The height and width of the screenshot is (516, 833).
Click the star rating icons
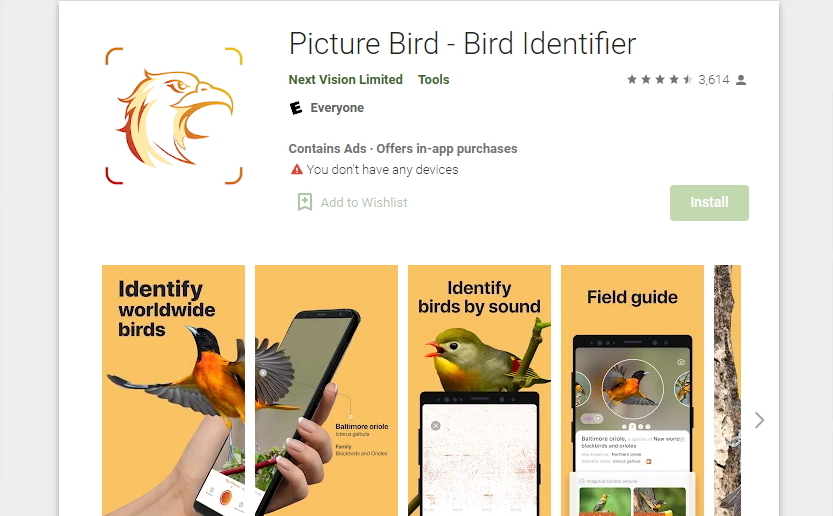point(660,80)
